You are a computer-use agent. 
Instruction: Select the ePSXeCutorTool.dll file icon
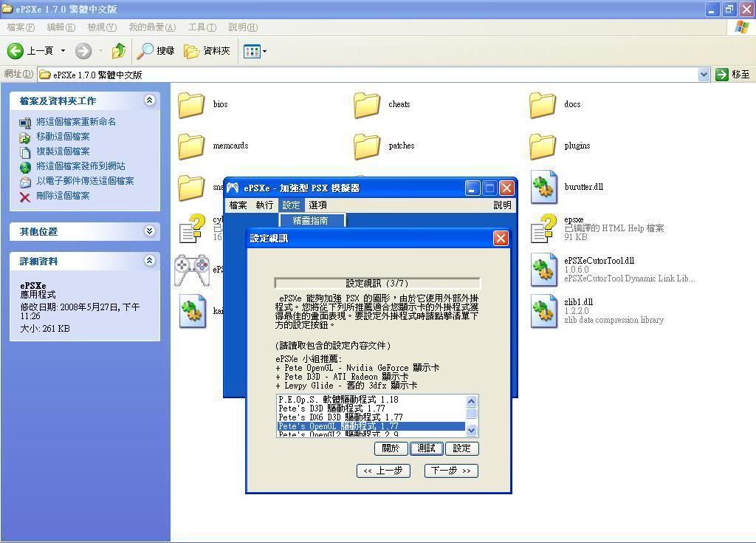(544, 270)
